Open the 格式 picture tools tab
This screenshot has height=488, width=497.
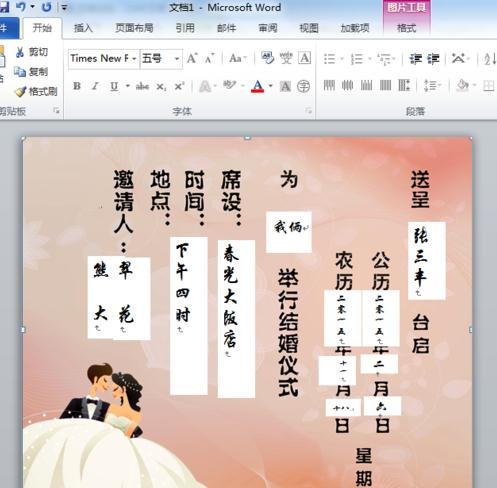point(406,28)
